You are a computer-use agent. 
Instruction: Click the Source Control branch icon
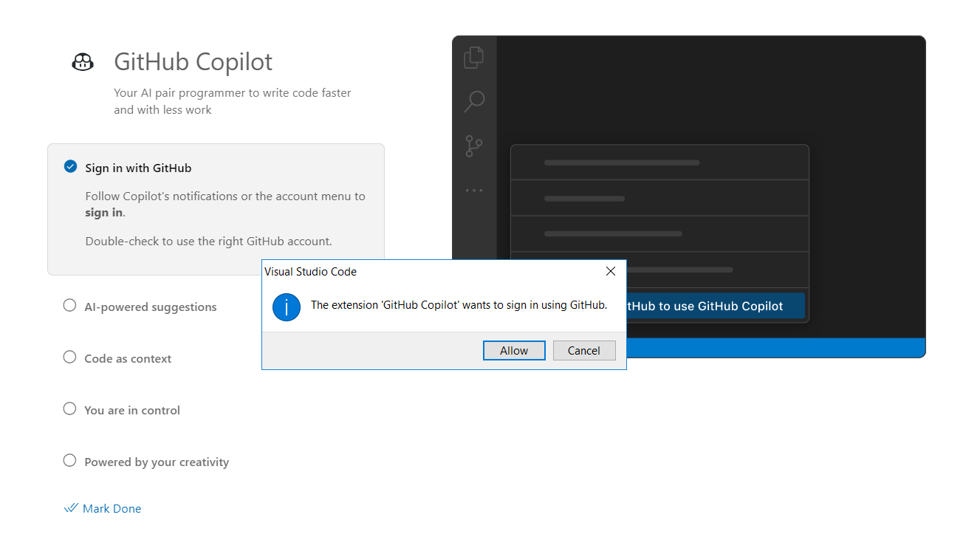(473, 146)
